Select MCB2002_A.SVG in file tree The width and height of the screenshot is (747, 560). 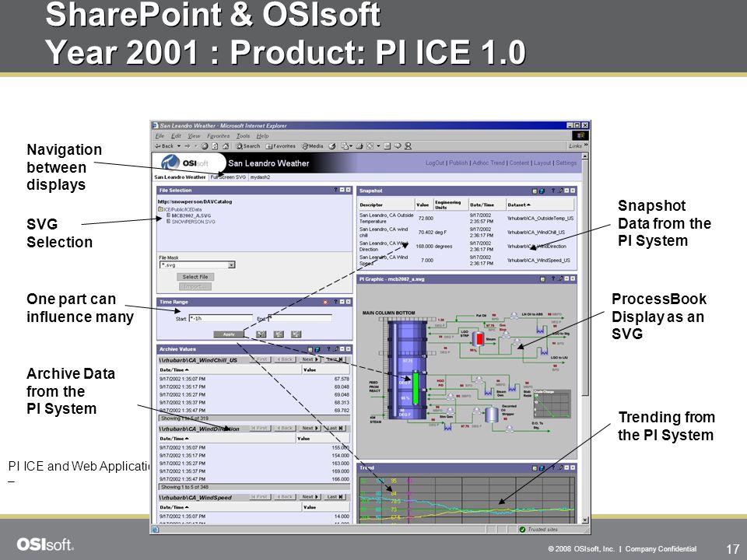(x=191, y=215)
